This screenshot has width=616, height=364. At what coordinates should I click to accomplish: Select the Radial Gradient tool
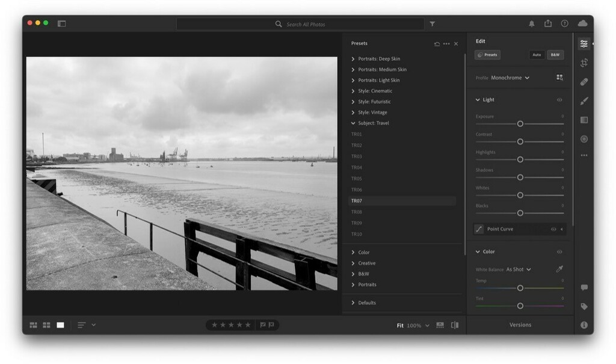[x=584, y=139]
